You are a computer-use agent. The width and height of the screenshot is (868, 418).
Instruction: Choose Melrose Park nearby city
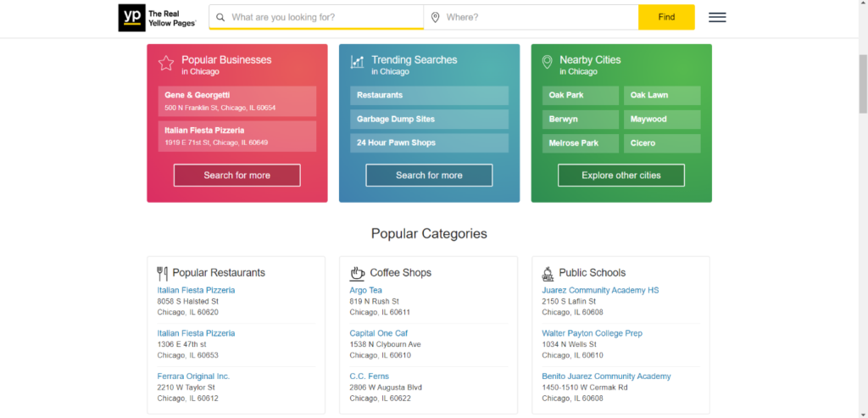point(581,142)
